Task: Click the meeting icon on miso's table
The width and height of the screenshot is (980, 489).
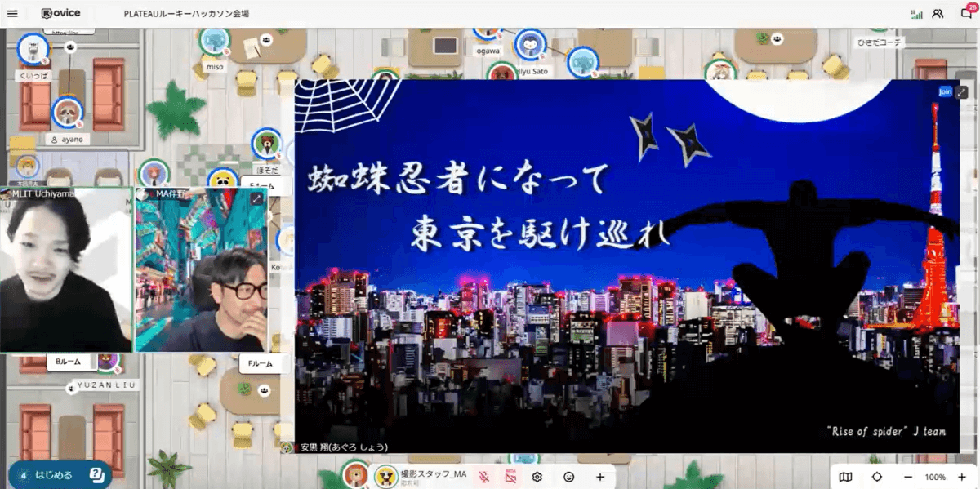Action: point(266,38)
